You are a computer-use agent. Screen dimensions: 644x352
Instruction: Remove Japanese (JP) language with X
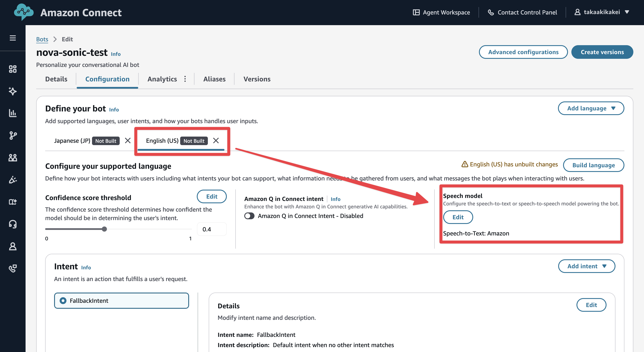pos(128,141)
